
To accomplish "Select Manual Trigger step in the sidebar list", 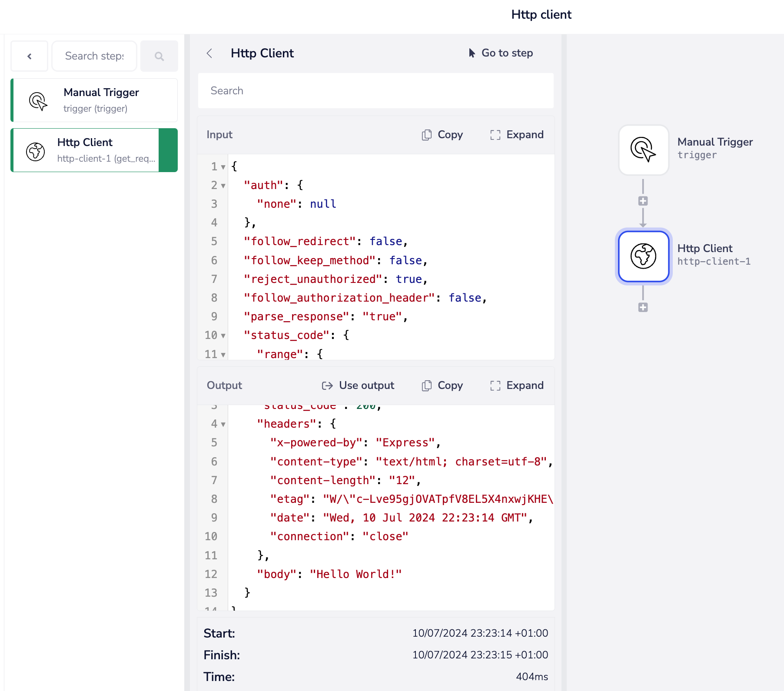I will point(94,100).
